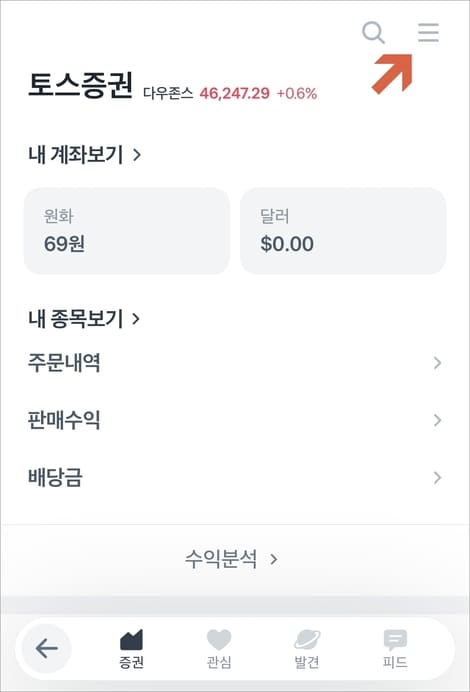Switch to the 피드 tab label
The height and width of the screenshot is (692, 470).
[x=395, y=662]
